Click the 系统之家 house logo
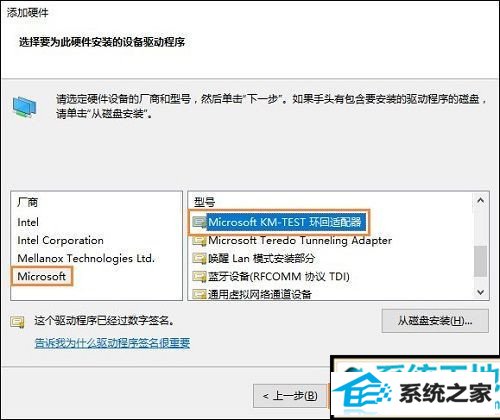The image size is (500, 420). click(x=364, y=392)
